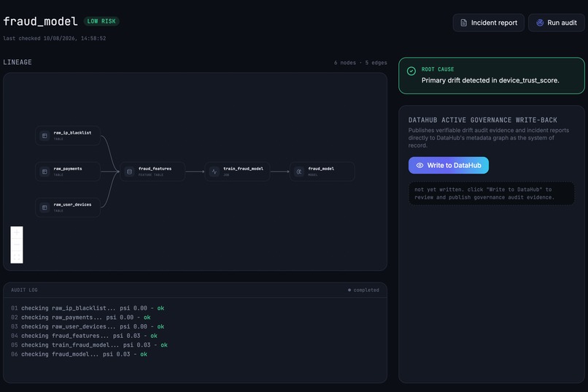Click the 'Primary drift detected in device_trust_score' message
Image resolution: width=588 pixels, height=392 pixels.
click(x=490, y=80)
